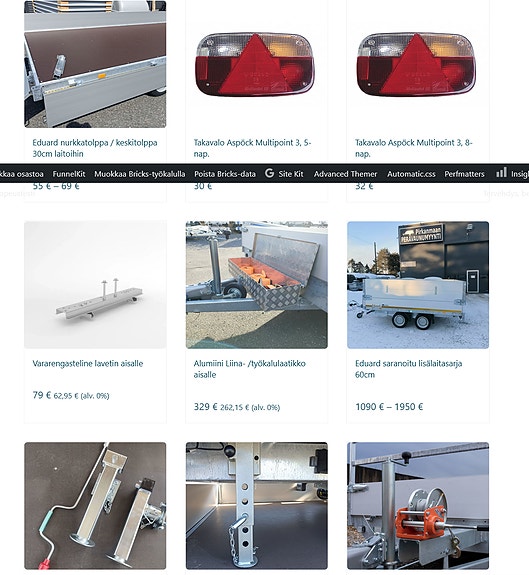Open Takavalo Aspöck Multipoint 3, 5-nap. link
The image size is (529, 575).
pos(252,148)
